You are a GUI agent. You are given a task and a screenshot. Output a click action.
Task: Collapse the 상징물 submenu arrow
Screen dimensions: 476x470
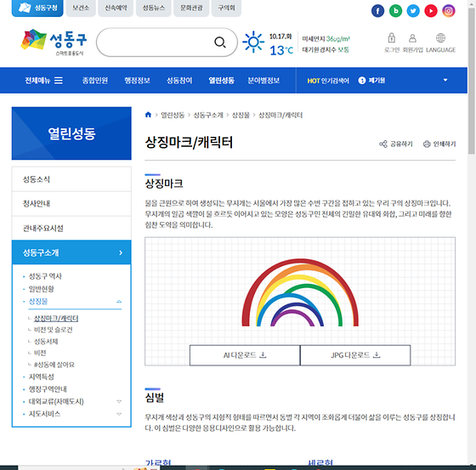pyautogui.click(x=119, y=302)
